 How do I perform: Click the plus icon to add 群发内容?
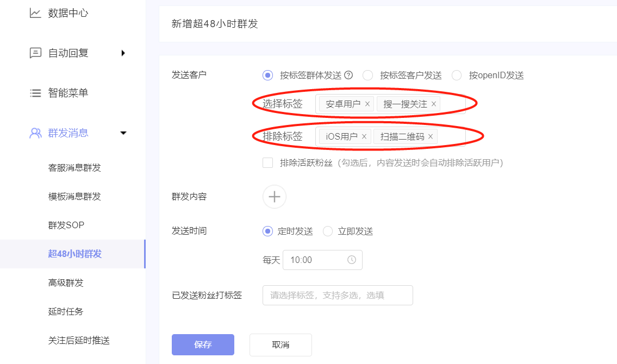tap(275, 197)
